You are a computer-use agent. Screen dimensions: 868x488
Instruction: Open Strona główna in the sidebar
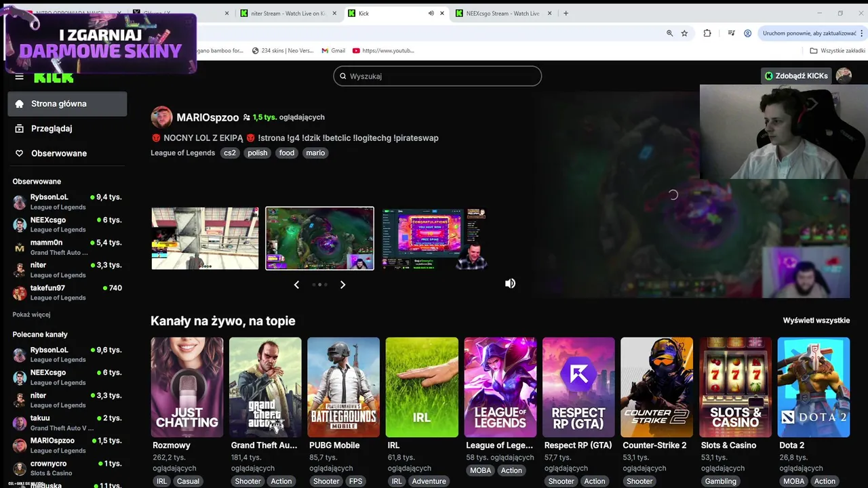click(x=67, y=104)
